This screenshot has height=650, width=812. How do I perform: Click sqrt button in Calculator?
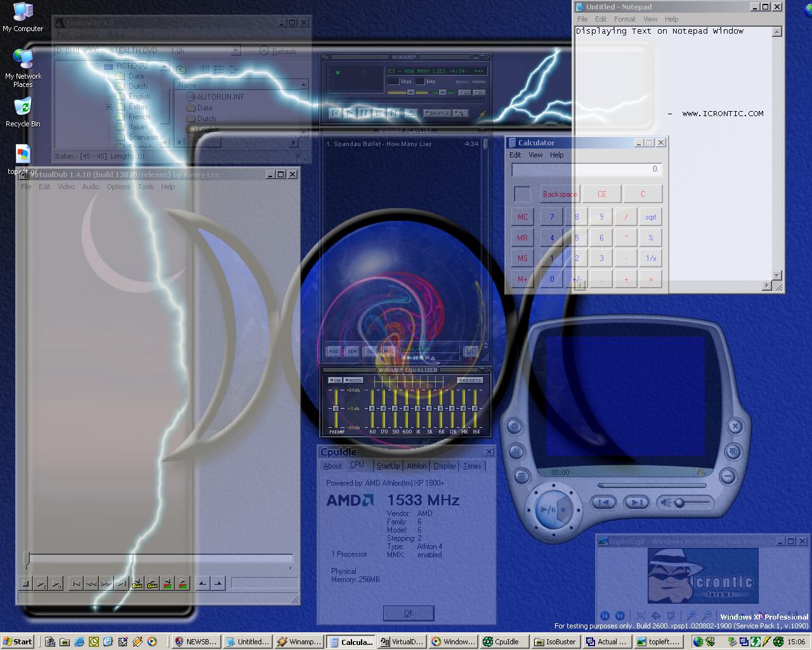(x=651, y=217)
